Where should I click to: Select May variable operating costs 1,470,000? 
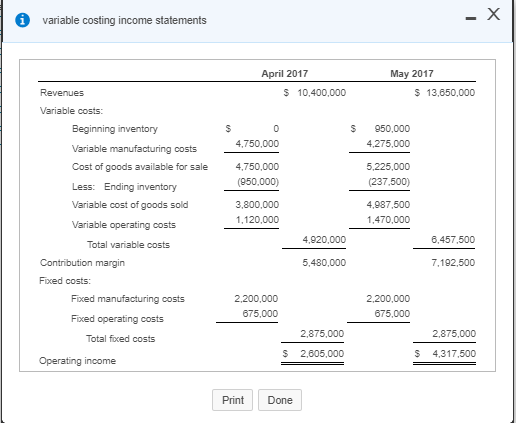pos(388,220)
